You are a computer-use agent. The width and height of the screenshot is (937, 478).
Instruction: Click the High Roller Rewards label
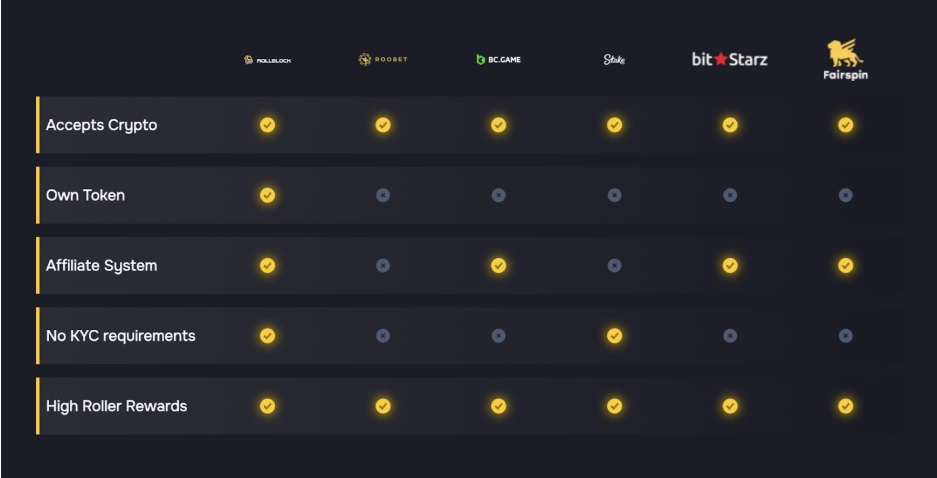(117, 406)
